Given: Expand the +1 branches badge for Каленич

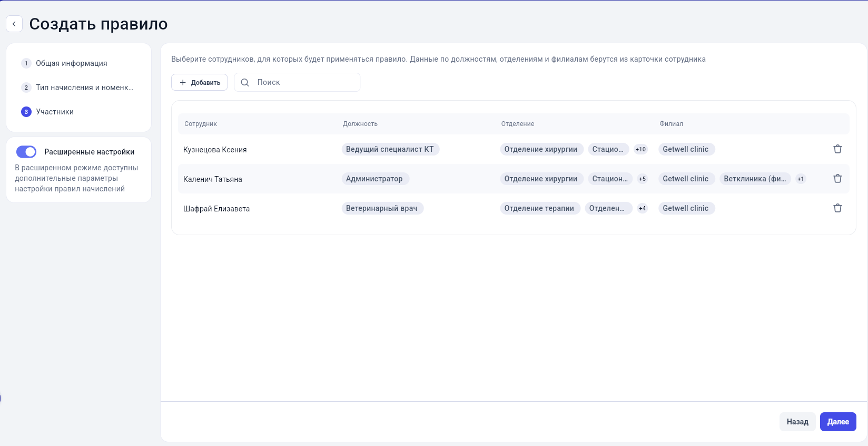Looking at the screenshot, I should 801,179.
